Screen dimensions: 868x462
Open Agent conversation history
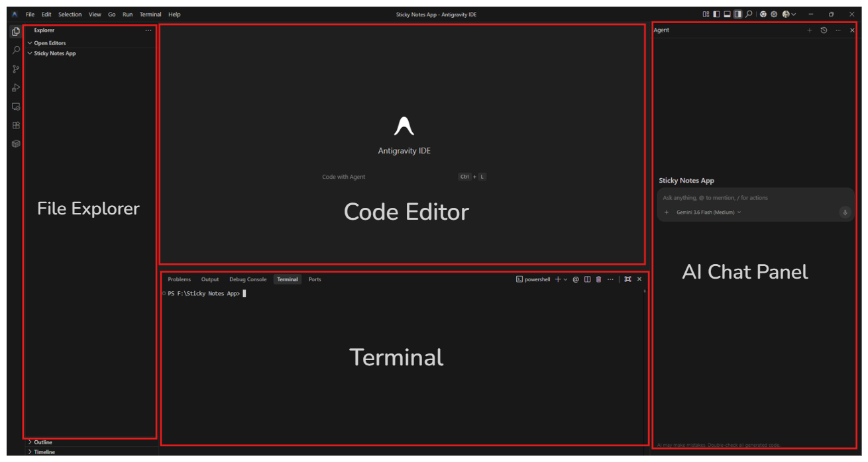[x=824, y=30]
